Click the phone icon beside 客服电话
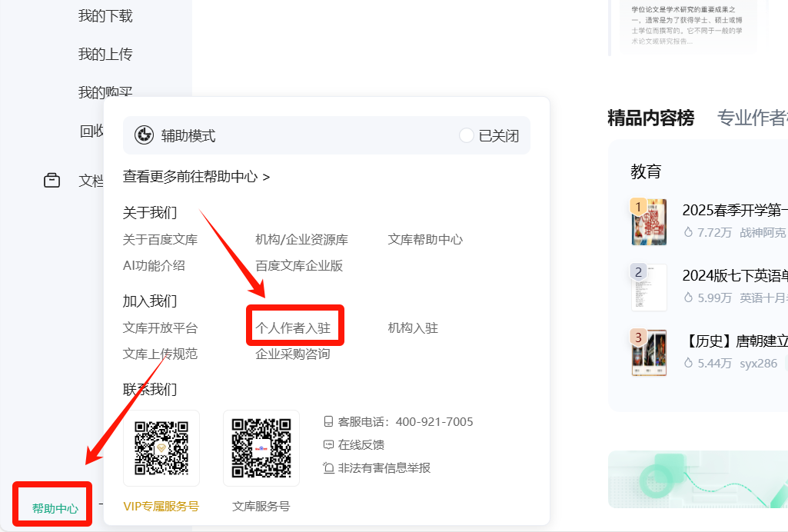Screen dimensions: 788x532 328,421
